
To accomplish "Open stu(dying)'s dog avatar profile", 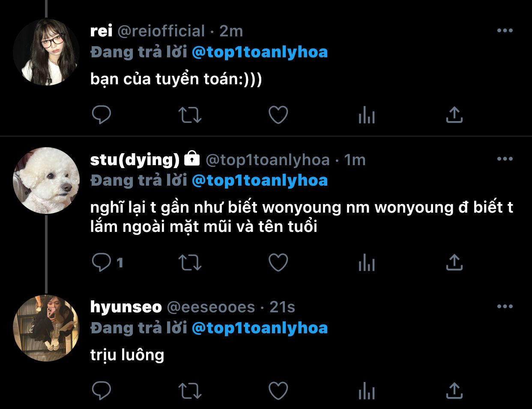I will coord(46,181).
